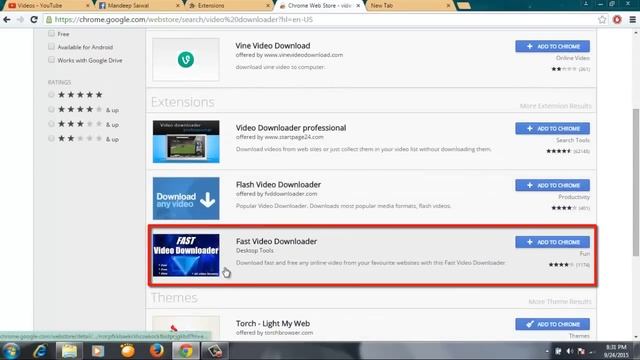The height and width of the screenshot is (360, 640).
Task: Go back with the browser back arrow
Action: [7, 20]
